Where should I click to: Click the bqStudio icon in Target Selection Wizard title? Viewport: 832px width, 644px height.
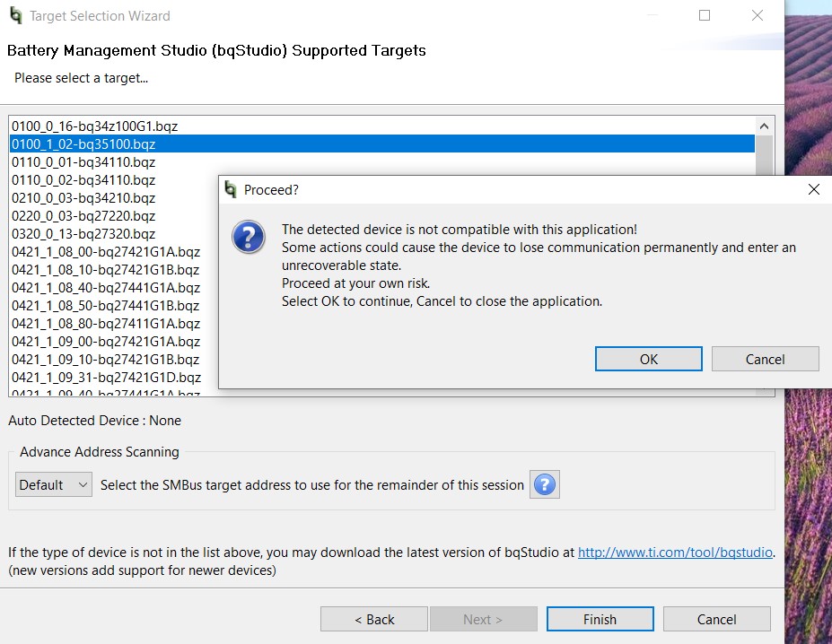click(16, 16)
